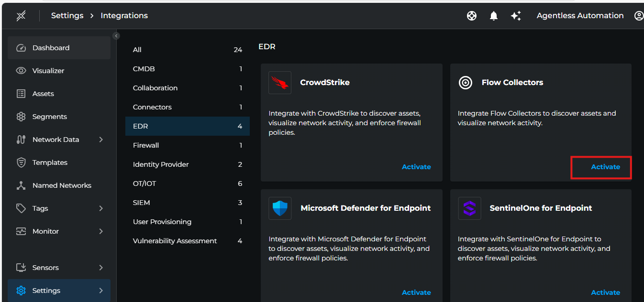Click the user profile icon
This screenshot has height=302, width=644.
point(639,15)
